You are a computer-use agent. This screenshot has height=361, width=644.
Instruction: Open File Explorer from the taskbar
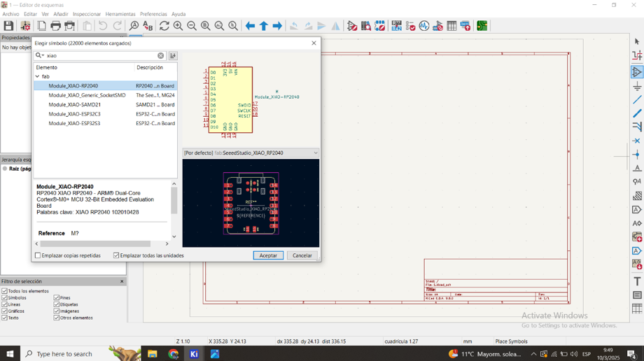click(x=153, y=353)
